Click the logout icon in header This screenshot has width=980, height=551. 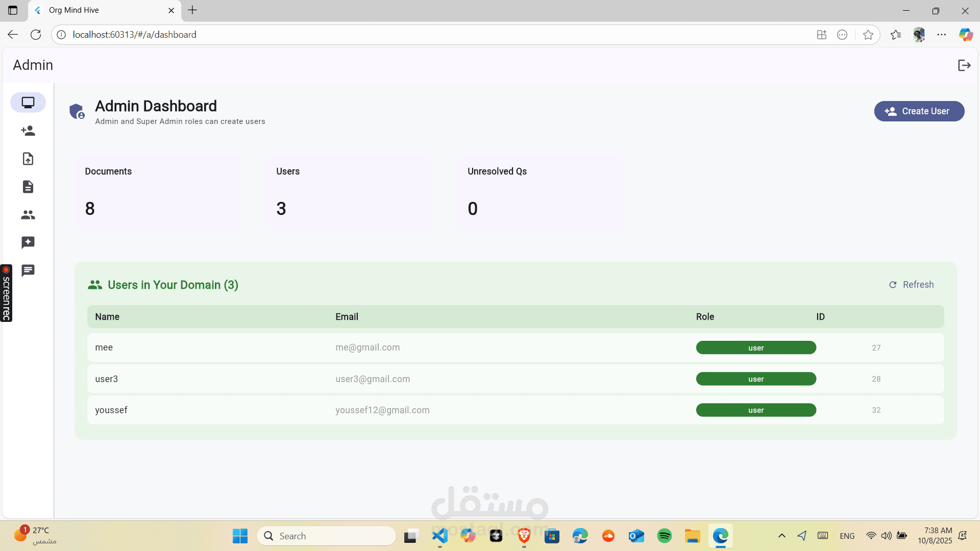964,65
